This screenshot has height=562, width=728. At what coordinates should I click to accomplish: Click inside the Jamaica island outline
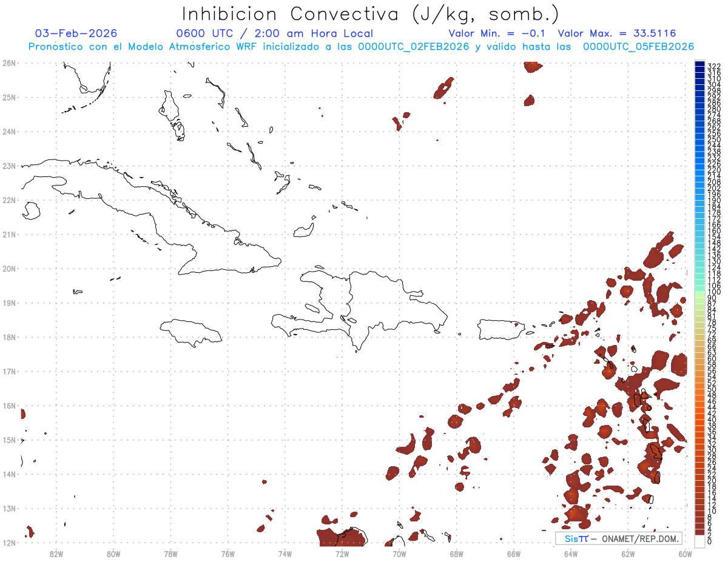(x=190, y=332)
